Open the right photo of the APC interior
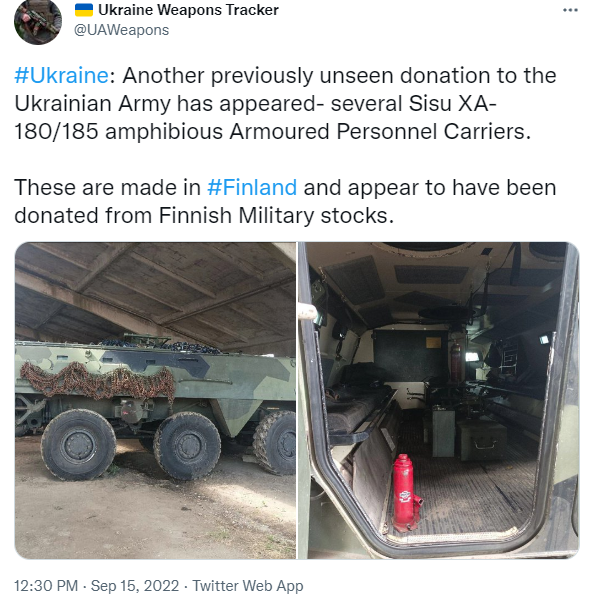The image size is (590, 596). click(438, 400)
